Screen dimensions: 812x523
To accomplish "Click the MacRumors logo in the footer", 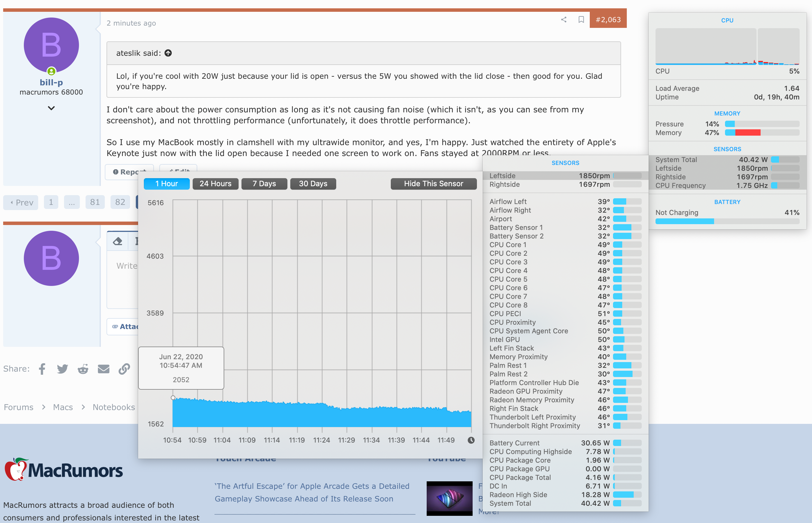I will (63, 469).
